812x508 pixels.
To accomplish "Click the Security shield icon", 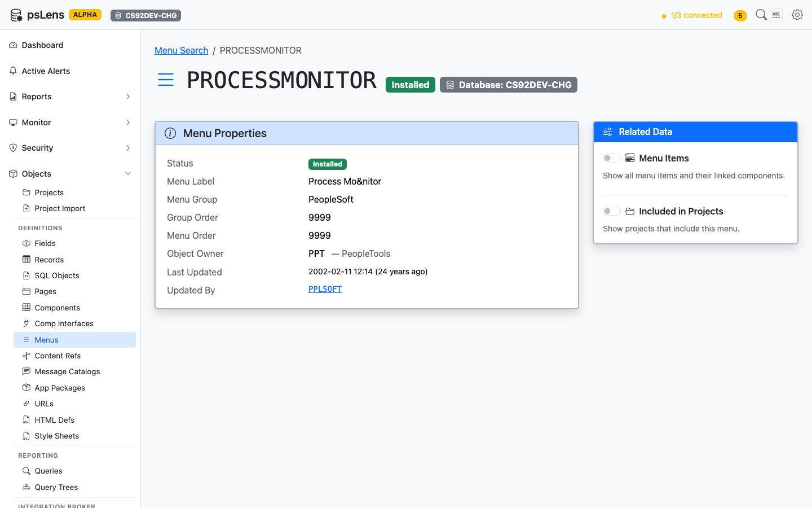I will click(13, 148).
